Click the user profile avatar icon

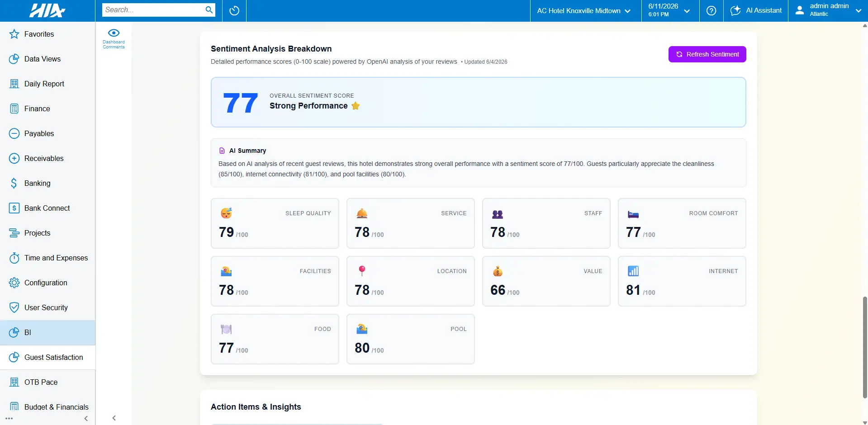(800, 10)
